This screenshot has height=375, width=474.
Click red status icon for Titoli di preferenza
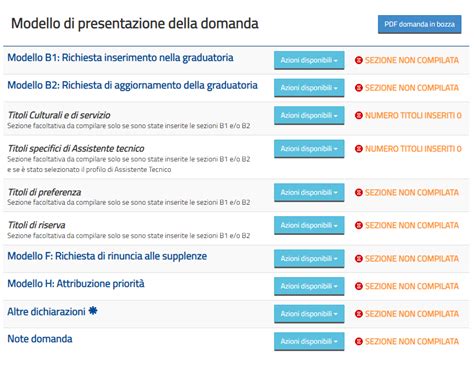tap(359, 193)
